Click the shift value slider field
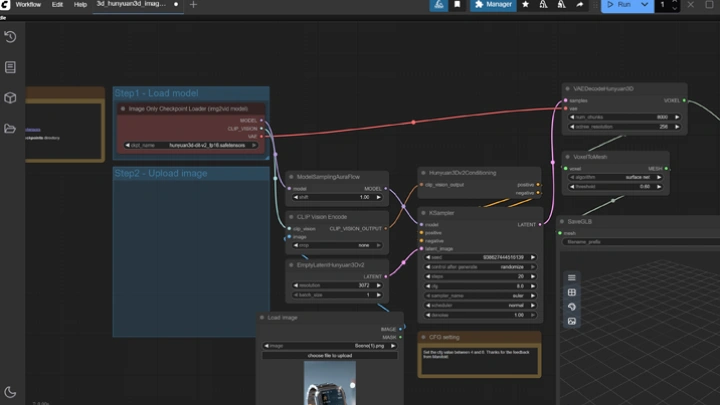The height and width of the screenshot is (405, 720). pyautogui.click(x=337, y=197)
